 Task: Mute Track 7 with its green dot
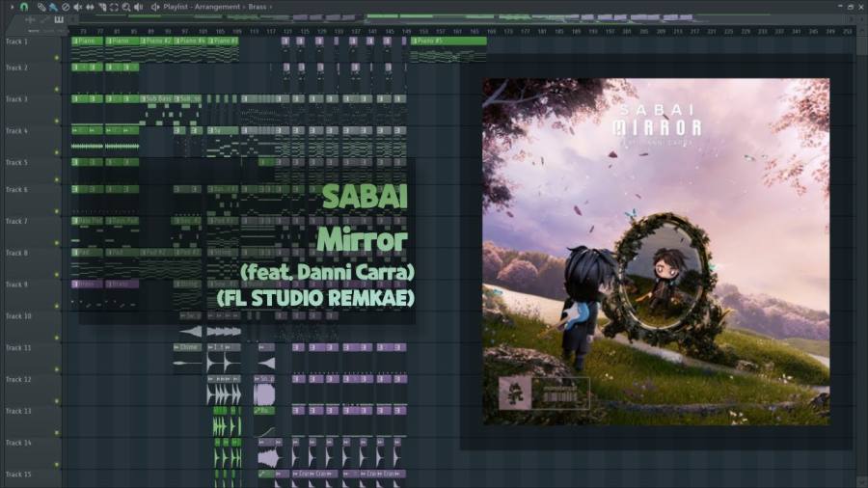tap(57, 243)
